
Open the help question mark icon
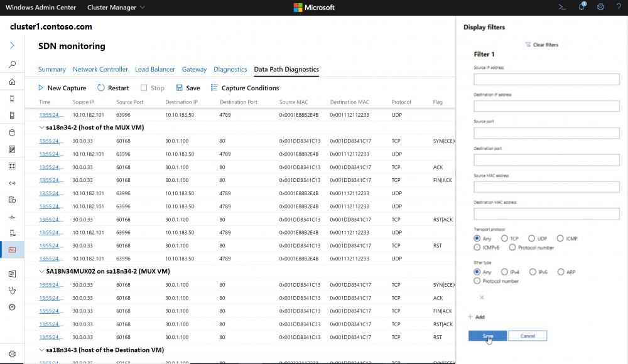[619, 7]
